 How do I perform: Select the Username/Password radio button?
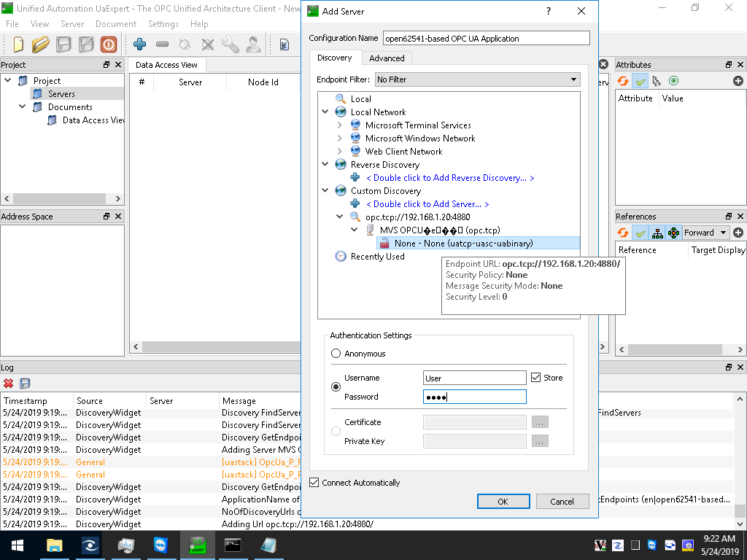pos(336,387)
